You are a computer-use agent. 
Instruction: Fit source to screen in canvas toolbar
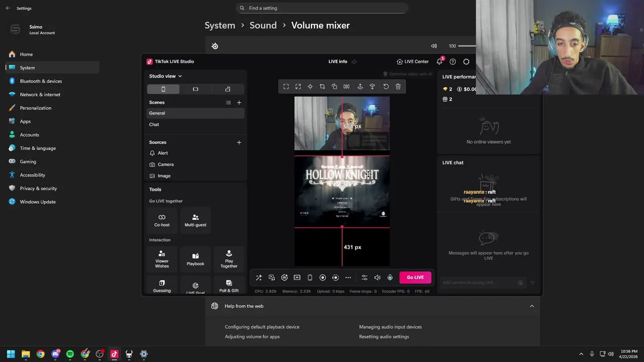click(286, 86)
